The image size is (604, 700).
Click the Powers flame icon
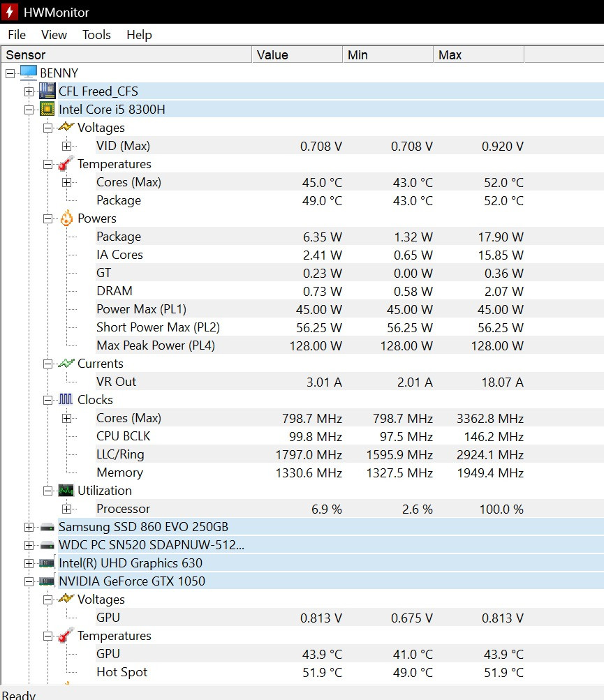click(x=66, y=218)
